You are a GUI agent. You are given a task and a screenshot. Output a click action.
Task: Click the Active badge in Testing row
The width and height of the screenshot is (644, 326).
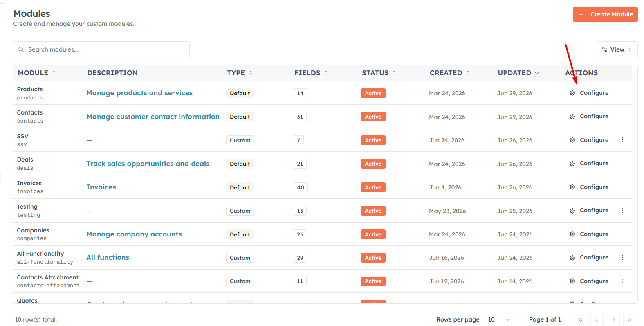[x=373, y=211]
